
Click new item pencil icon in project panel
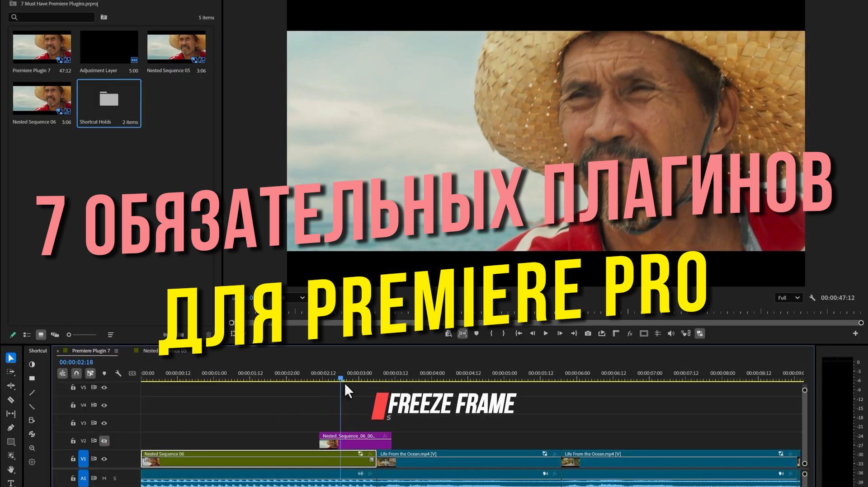(13, 335)
